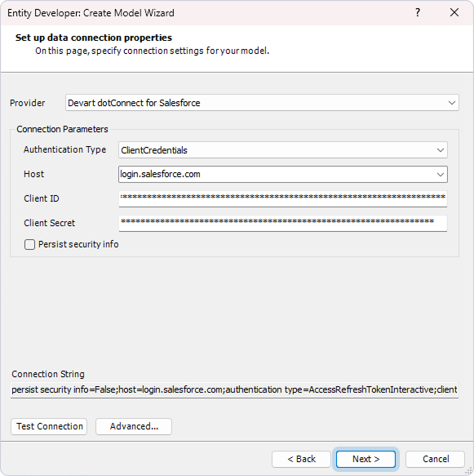Click the help question mark icon

pos(418,12)
